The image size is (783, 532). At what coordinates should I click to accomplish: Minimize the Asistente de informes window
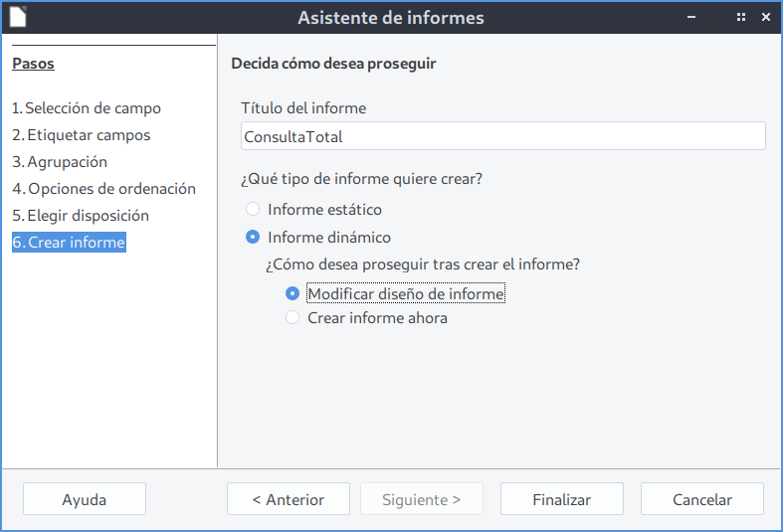coord(692,17)
